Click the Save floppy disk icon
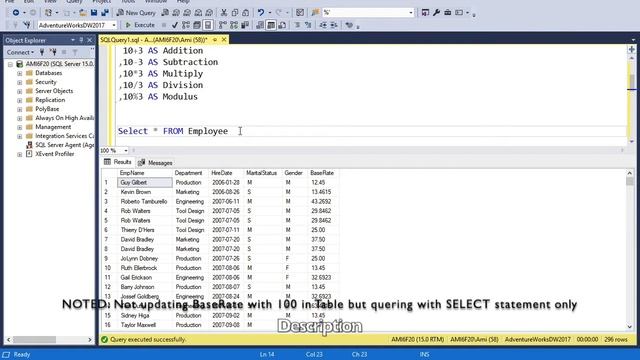This screenshot has width=640, height=360. coord(94,13)
